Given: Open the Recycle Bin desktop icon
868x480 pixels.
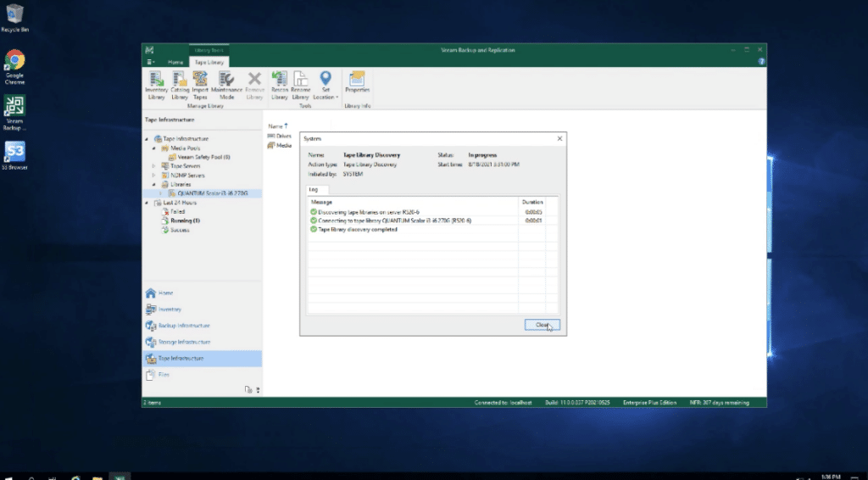Looking at the screenshot, I should tap(15, 19).
